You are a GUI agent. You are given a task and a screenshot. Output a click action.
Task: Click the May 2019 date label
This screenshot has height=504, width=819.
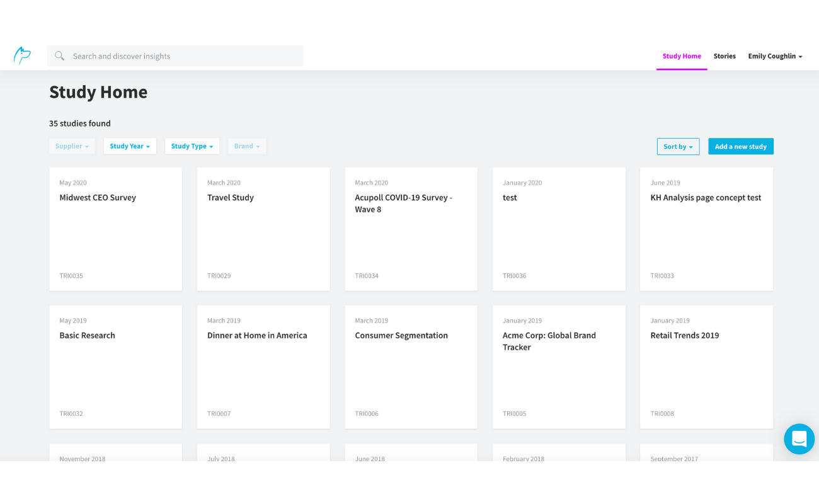point(73,321)
